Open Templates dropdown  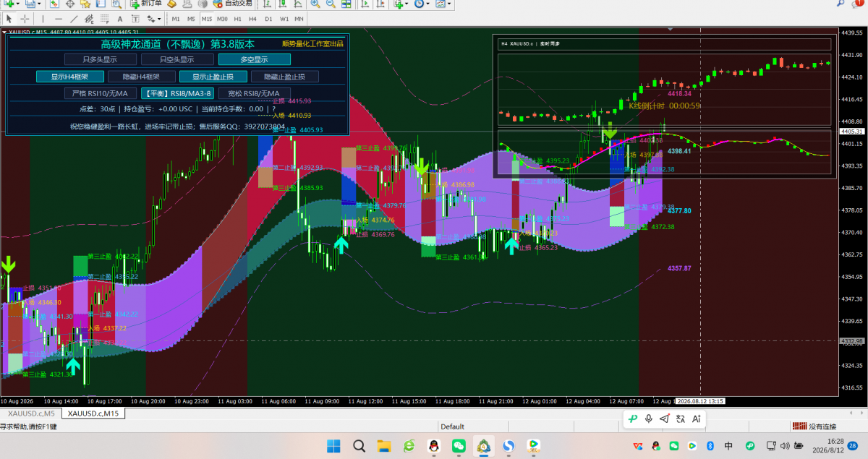[x=442, y=5]
